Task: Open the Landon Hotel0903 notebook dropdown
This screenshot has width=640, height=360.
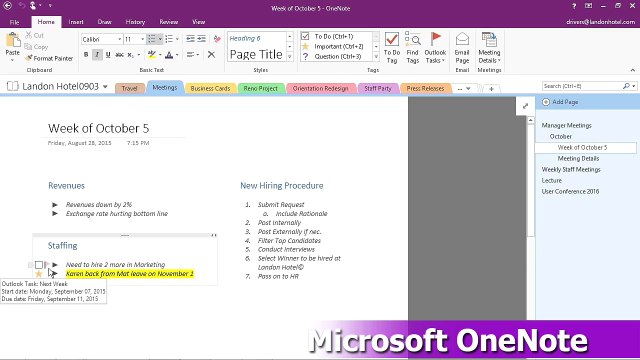Action: [105, 87]
